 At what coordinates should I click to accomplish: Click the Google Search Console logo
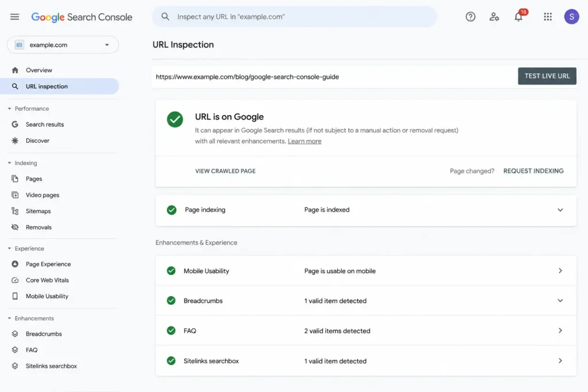point(82,17)
